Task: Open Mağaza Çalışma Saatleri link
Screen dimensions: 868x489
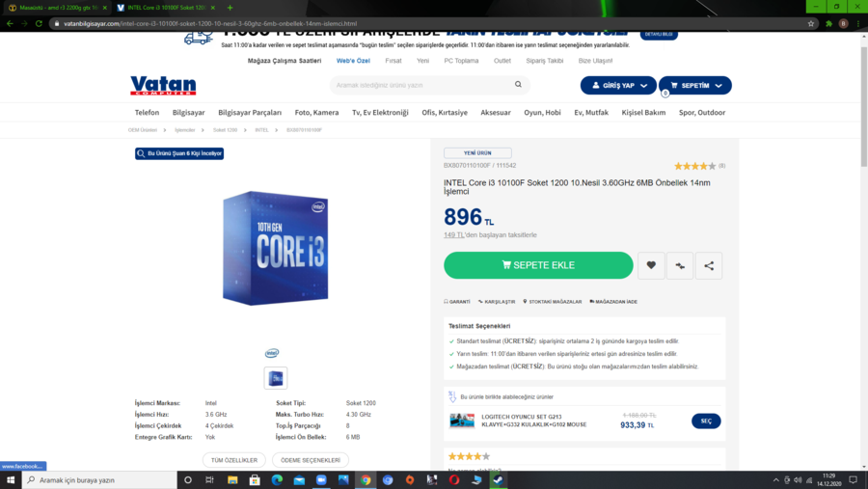Action: tap(284, 61)
